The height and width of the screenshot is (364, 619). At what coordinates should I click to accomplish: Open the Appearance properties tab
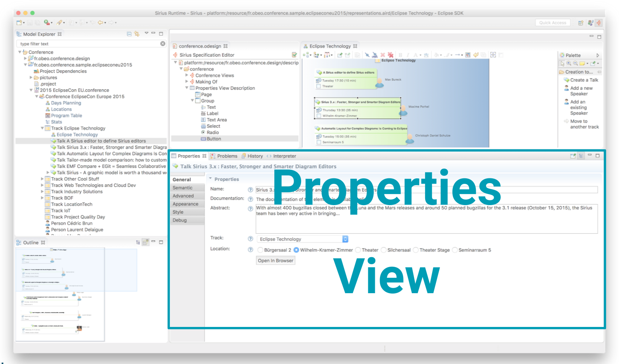(187, 204)
